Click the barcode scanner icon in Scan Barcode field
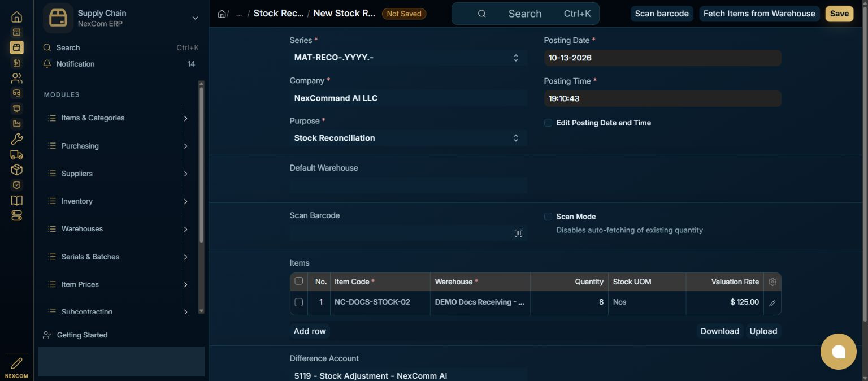 point(518,233)
